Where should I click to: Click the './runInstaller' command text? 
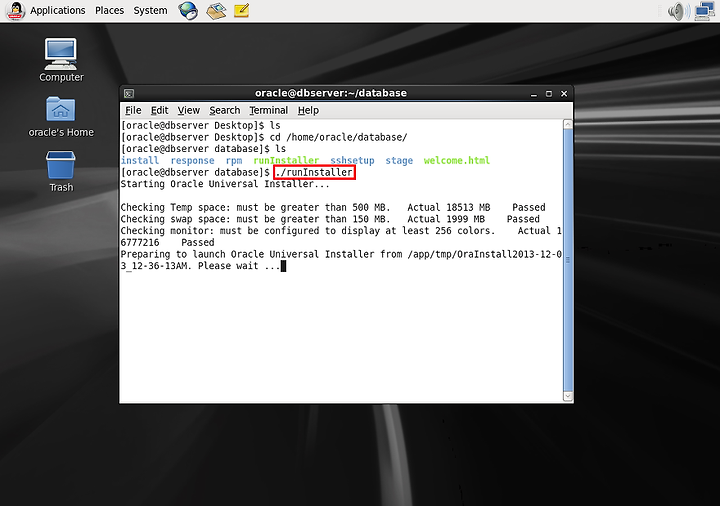click(x=314, y=172)
